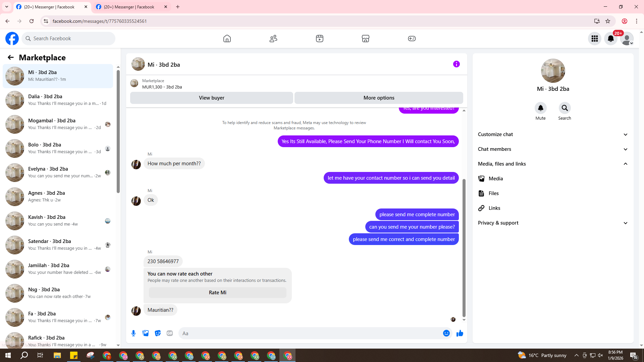Go to the Facebook Marketplace tab icon
Screen dimensions: 644x362
coord(365,39)
